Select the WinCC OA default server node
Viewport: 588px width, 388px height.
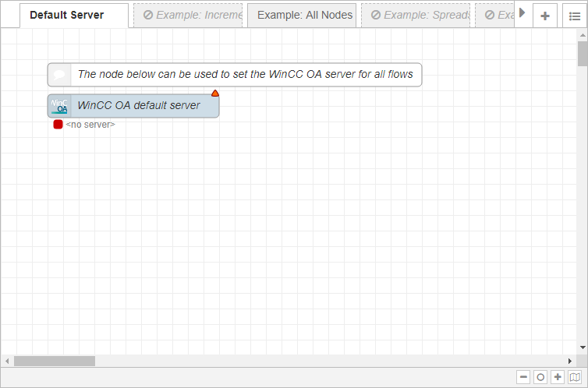pos(133,106)
